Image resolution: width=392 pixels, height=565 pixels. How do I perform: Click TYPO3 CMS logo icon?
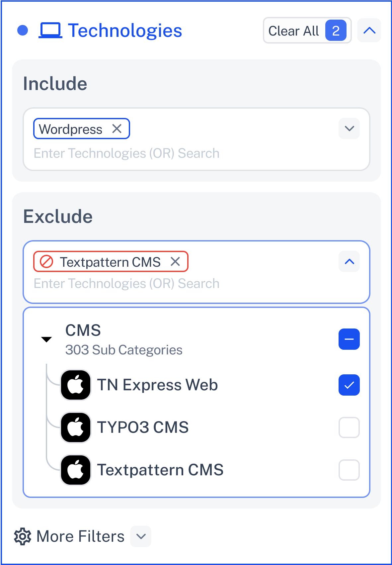point(76,427)
